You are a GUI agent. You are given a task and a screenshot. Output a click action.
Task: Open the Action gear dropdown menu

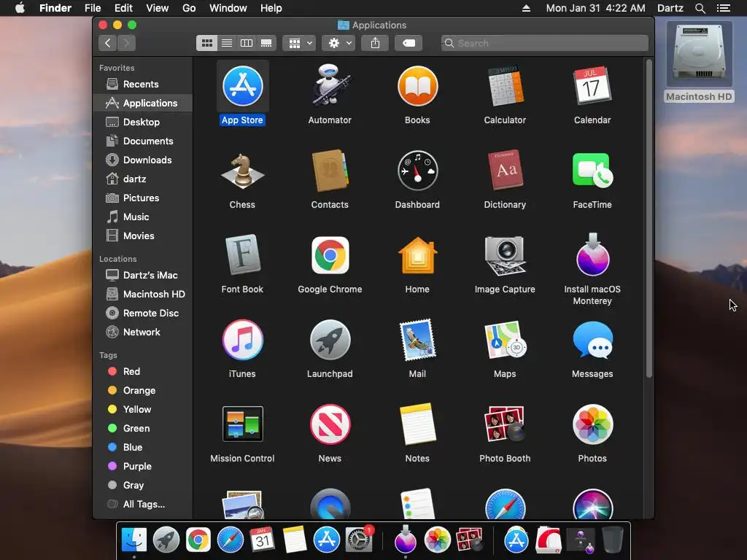point(338,43)
